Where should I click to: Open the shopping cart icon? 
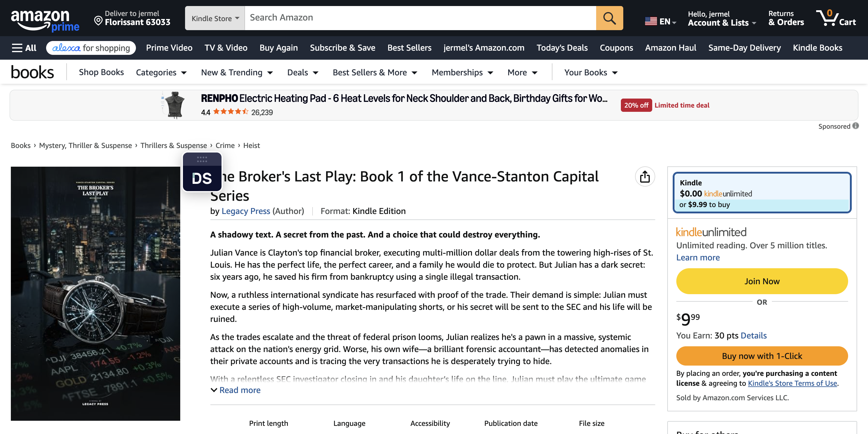coord(835,18)
